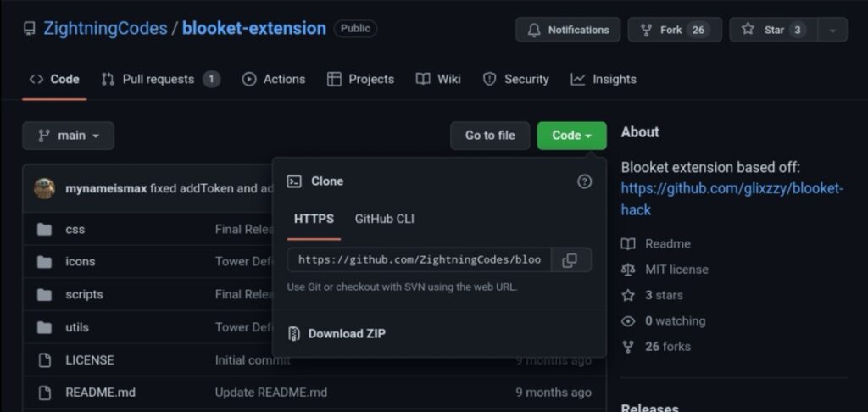Click the Notifications bell button

click(x=568, y=30)
